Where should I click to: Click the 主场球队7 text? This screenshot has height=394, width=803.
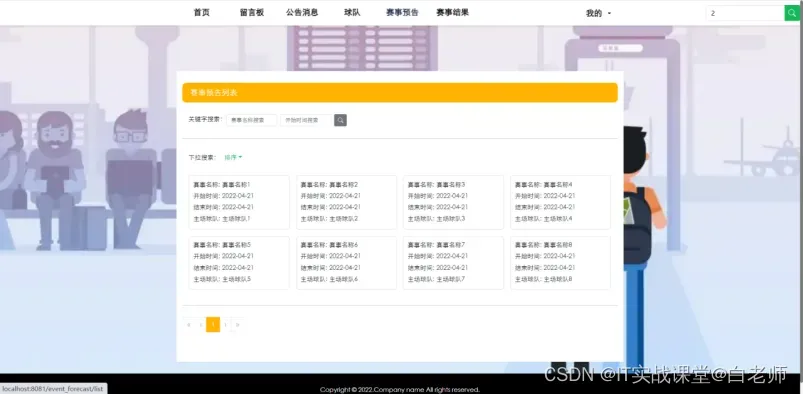(x=451, y=279)
